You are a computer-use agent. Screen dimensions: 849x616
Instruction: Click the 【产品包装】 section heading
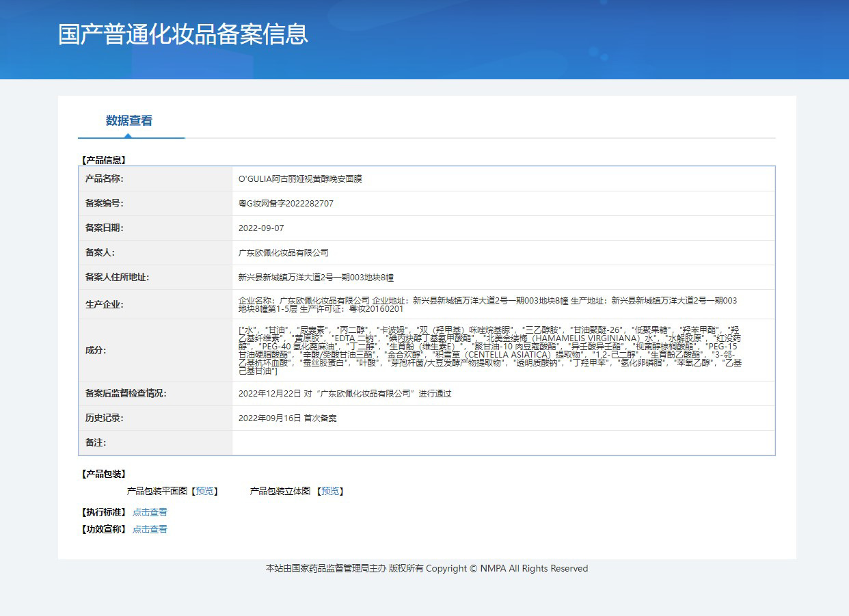click(x=103, y=474)
